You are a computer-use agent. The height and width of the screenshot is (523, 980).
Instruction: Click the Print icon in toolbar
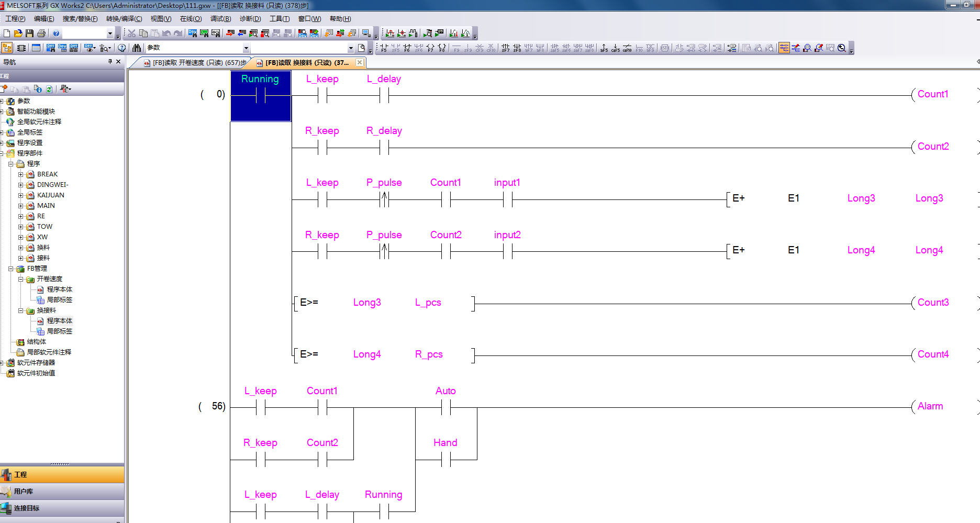pyautogui.click(x=41, y=34)
